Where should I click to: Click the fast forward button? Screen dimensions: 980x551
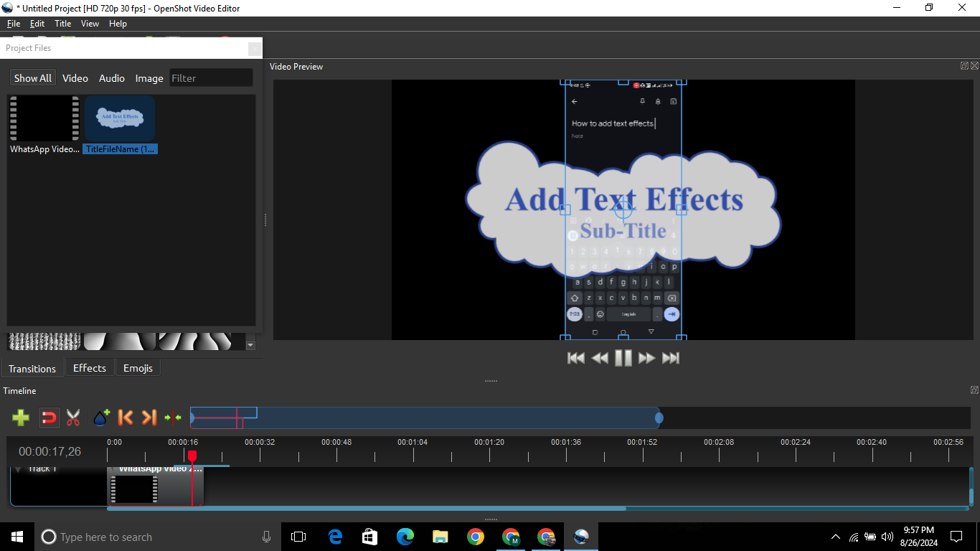(647, 358)
